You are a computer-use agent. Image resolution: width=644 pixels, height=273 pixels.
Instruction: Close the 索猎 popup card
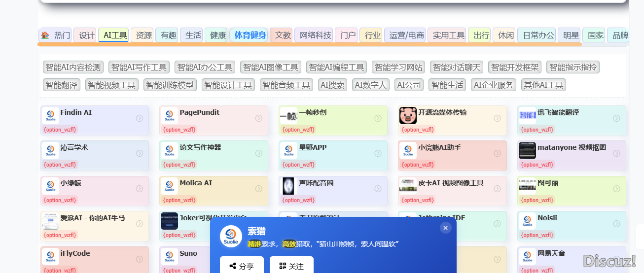pyautogui.click(x=445, y=228)
